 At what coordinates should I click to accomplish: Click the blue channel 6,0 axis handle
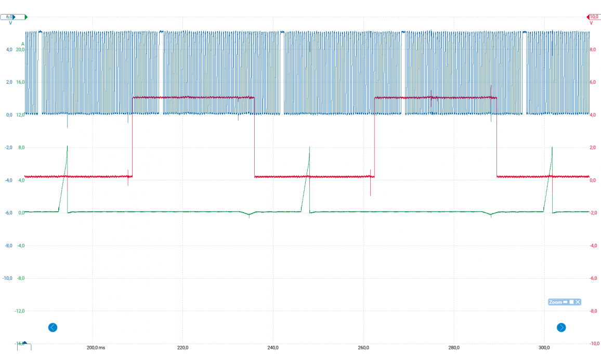(x=8, y=17)
